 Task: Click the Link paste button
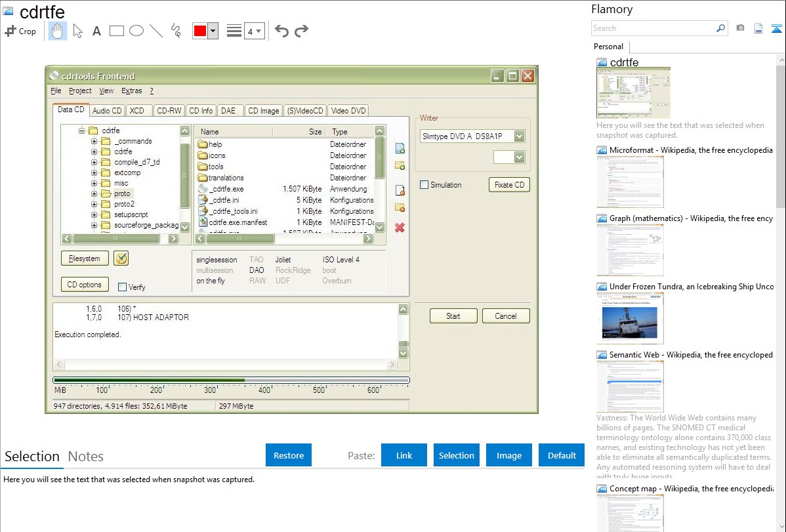coord(404,455)
